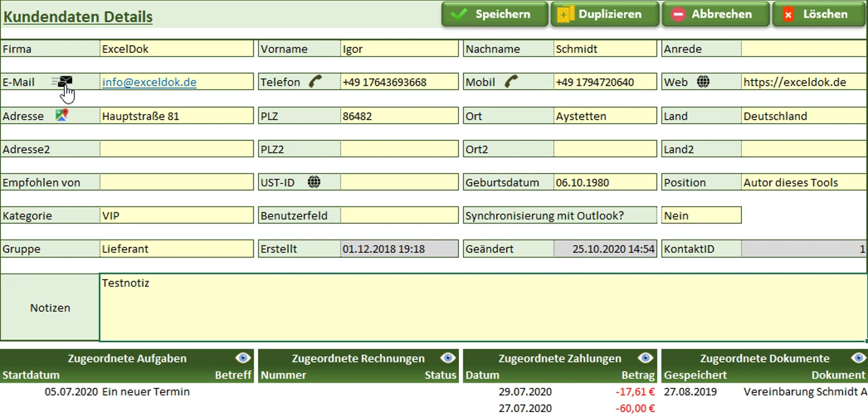Open the info@exceldok.de email link

click(149, 82)
